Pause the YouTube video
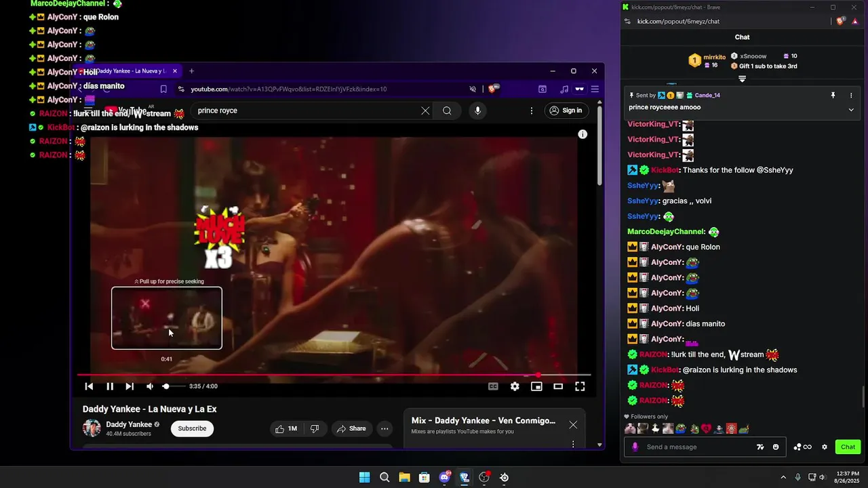Screen dimensions: 868x488 pyautogui.click(x=109, y=386)
